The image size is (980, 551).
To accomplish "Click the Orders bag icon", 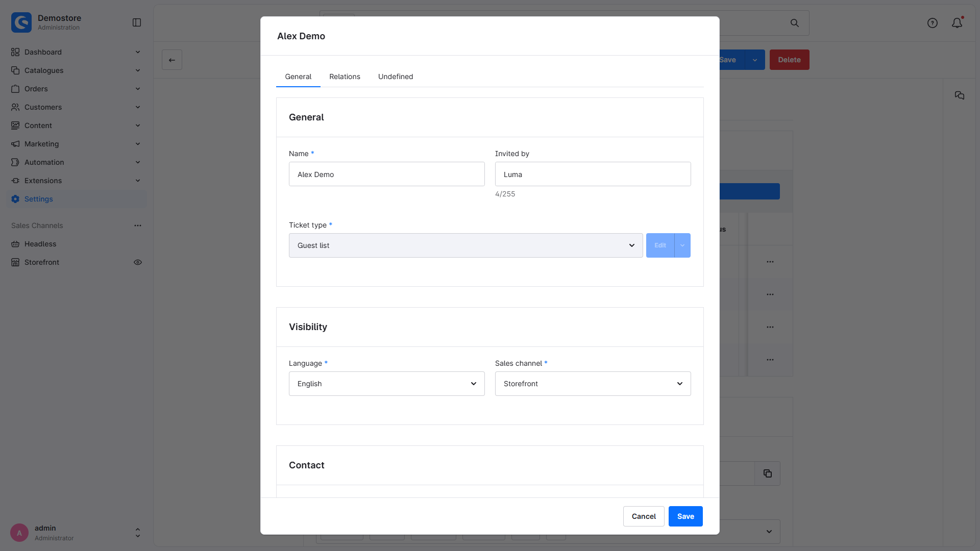I will pos(15,89).
